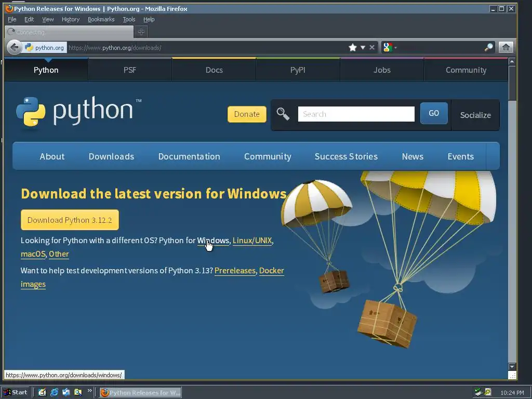Open the Bookmarks menu
The width and height of the screenshot is (532, 399).
(101, 19)
